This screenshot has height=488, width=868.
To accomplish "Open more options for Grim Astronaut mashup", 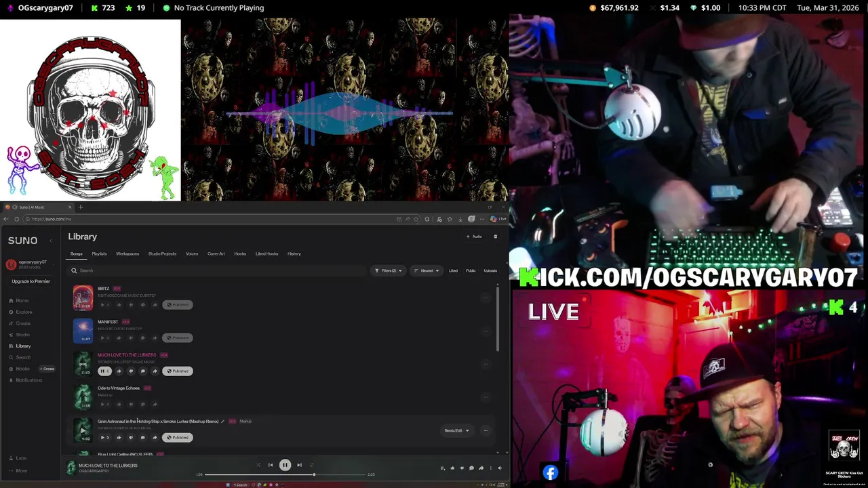I will click(x=486, y=430).
